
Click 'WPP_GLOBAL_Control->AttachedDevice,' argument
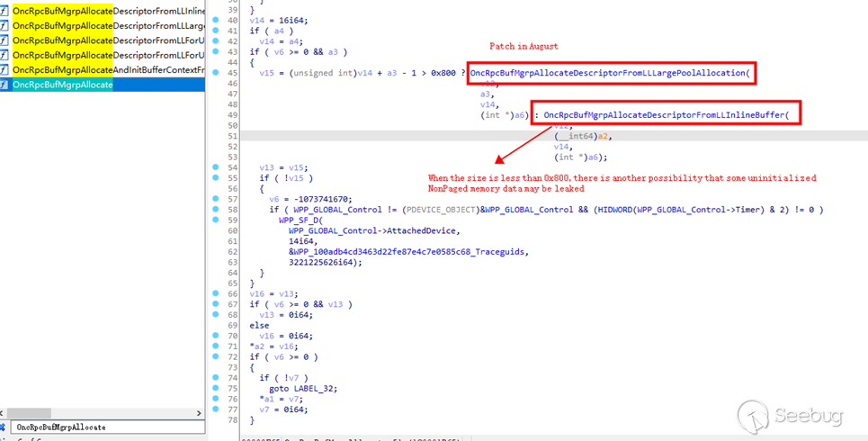point(373,230)
